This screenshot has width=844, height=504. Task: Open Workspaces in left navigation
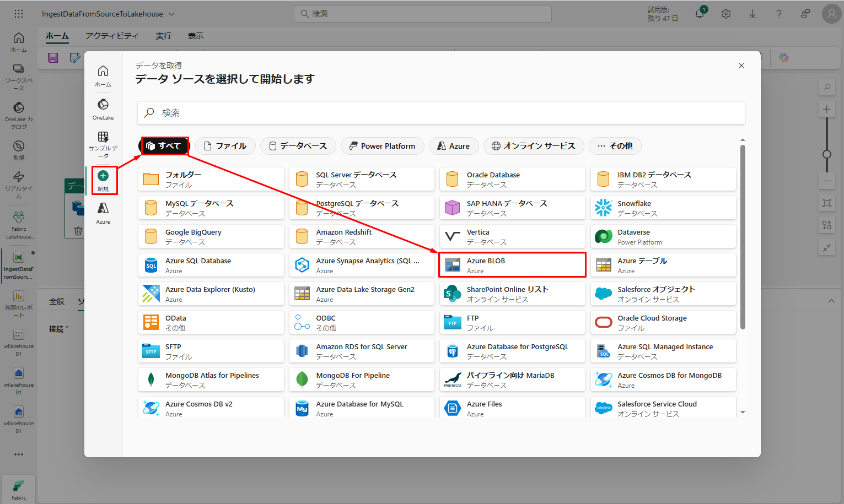coord(19,78)
